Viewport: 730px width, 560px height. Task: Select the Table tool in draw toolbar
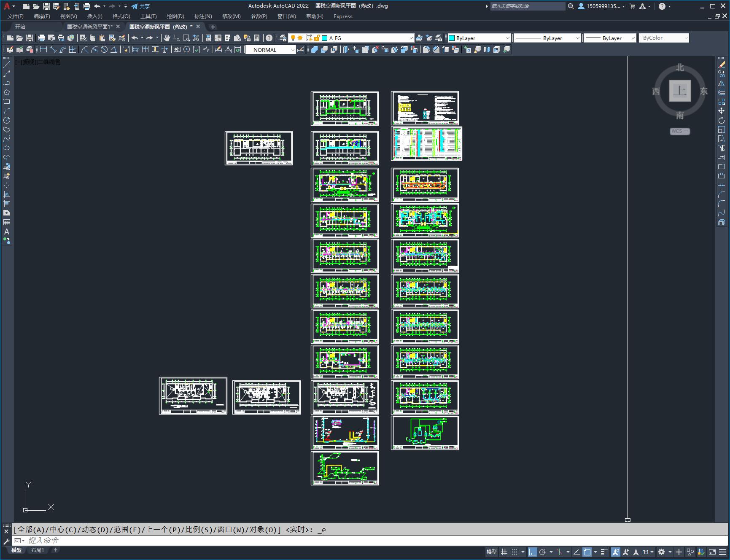tap(7, 222)
